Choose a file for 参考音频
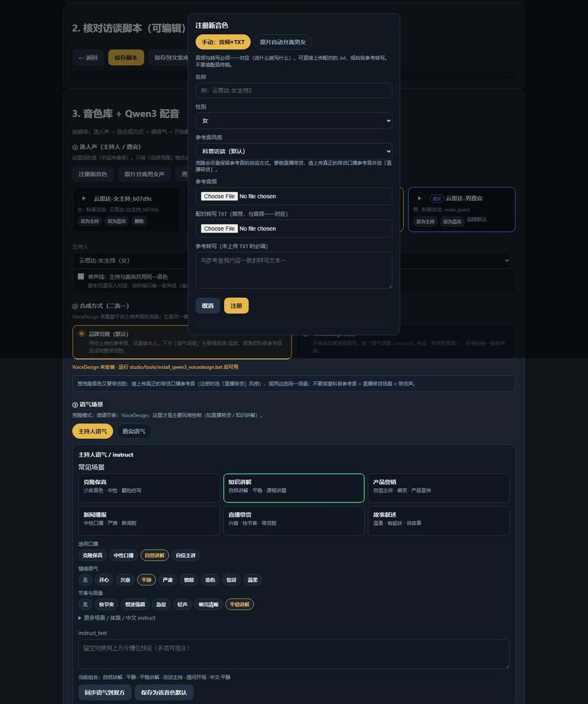Image resolution: width=588 pixels, height=704 pixels. point(219,196)
